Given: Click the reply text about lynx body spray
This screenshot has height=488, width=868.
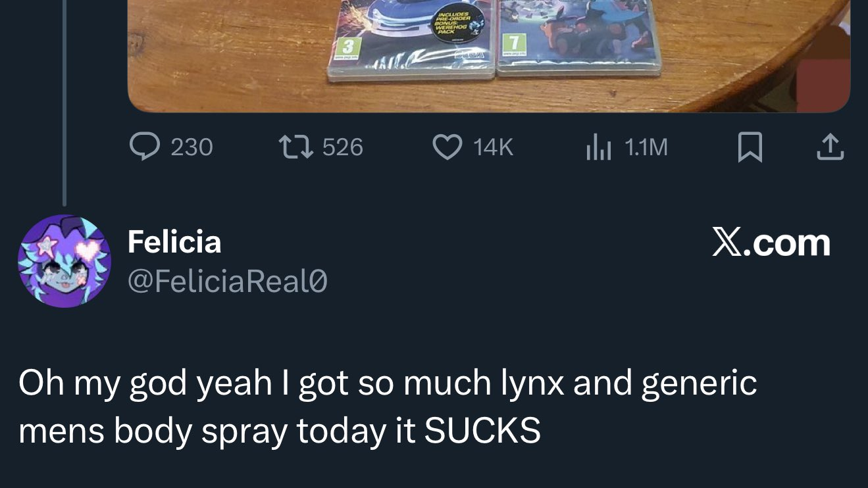Looking at the screenshot, I should (x=388, y=407).
